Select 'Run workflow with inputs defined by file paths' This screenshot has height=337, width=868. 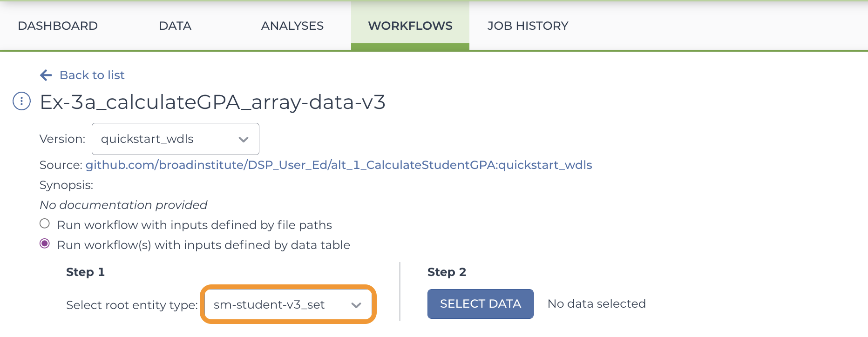tap(45, 223)
